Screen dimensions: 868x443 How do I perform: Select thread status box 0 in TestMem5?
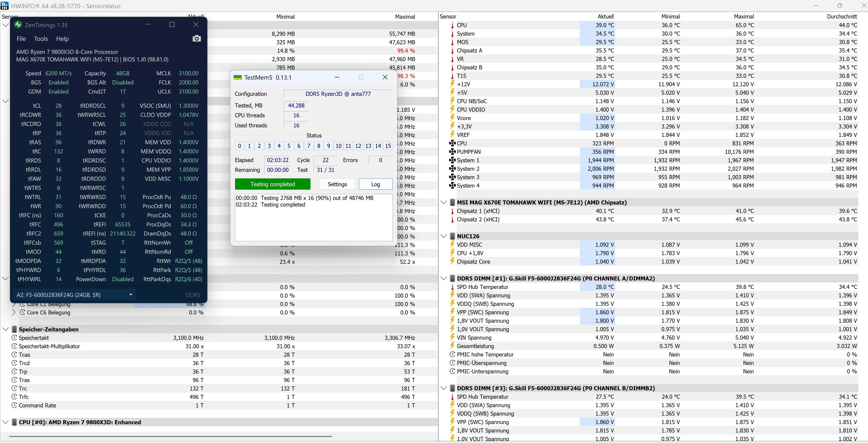239,146
